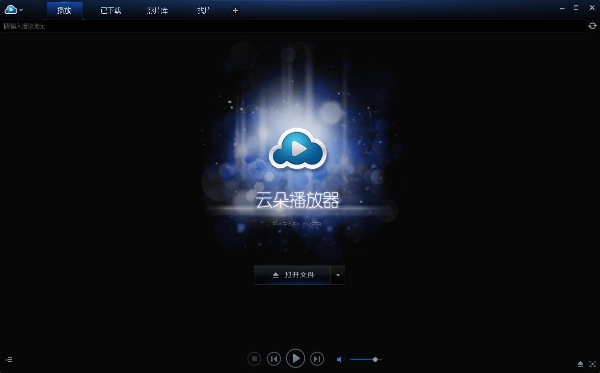Click the stop playback button
The height and width of the screenshot is (373, 600).
(254, 359)
